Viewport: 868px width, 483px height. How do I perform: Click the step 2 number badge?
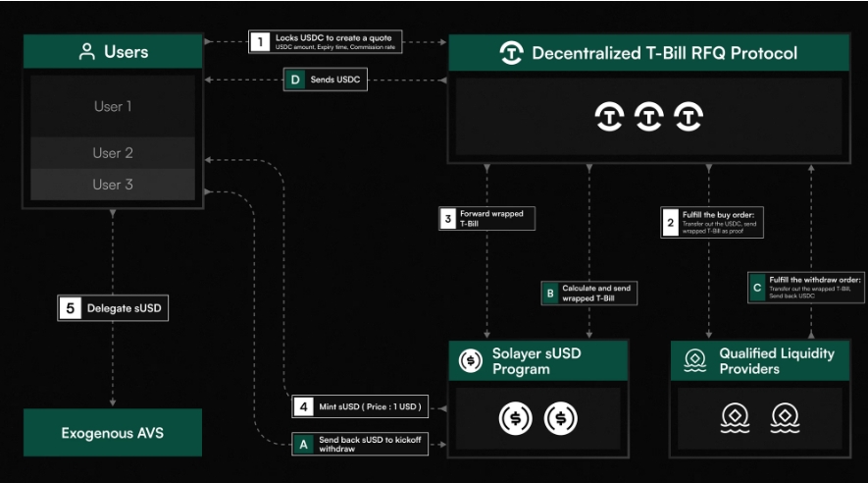[x=671, y=223]
